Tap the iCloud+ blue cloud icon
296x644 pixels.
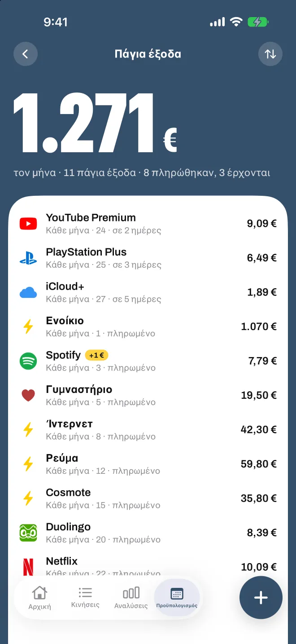(28, 292)
